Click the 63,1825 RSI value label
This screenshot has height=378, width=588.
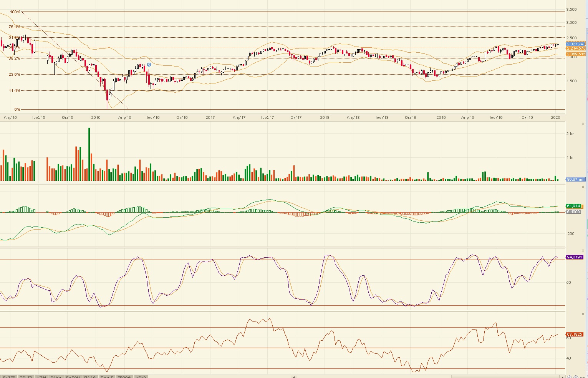(574, 334)
